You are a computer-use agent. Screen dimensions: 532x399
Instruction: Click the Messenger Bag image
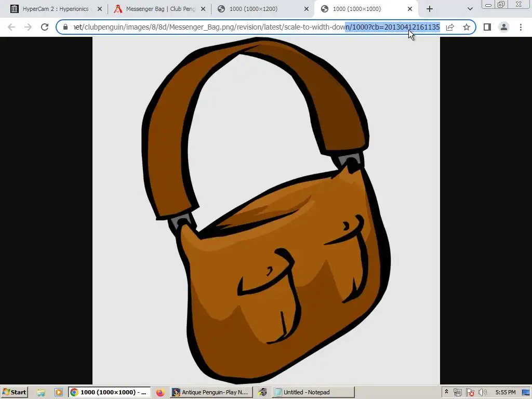(x=266, y=210)
